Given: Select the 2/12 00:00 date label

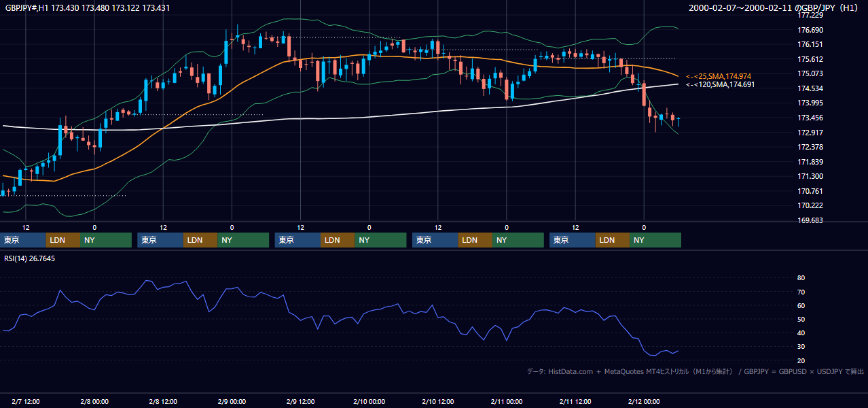Looking at the screenshot, I should pyautogui.click(x=643, y=402).
